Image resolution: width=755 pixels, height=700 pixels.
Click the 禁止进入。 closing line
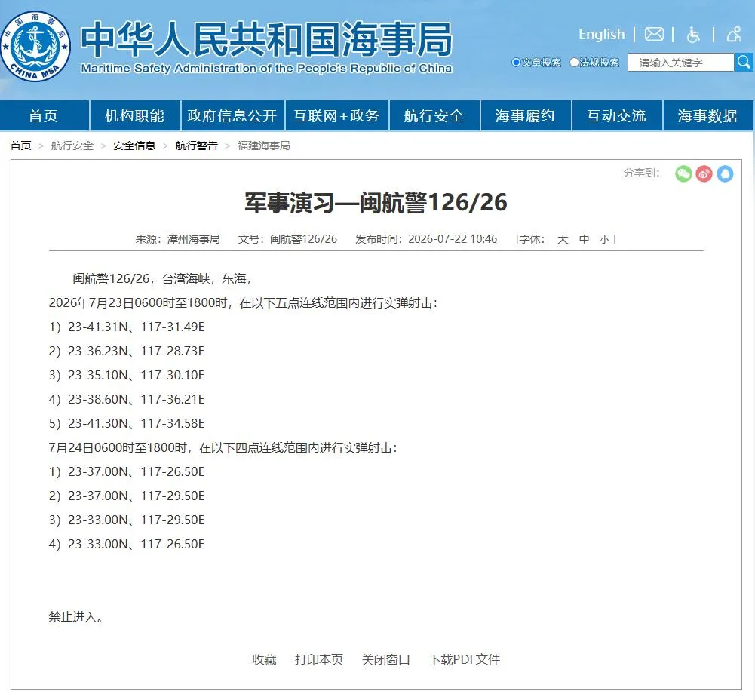click(x=75, y=617)
